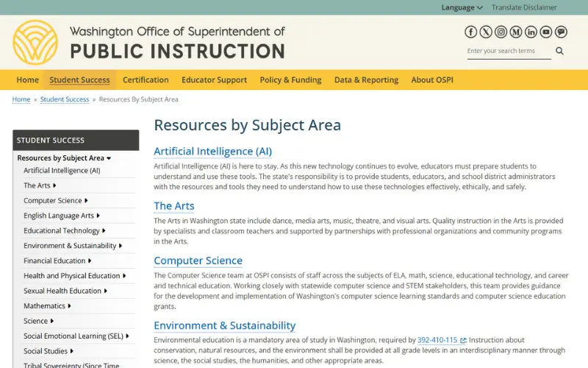Screen dimensions: 588x368
Task: Open OSPI LinkedIn icon
Action: [531, 32]
